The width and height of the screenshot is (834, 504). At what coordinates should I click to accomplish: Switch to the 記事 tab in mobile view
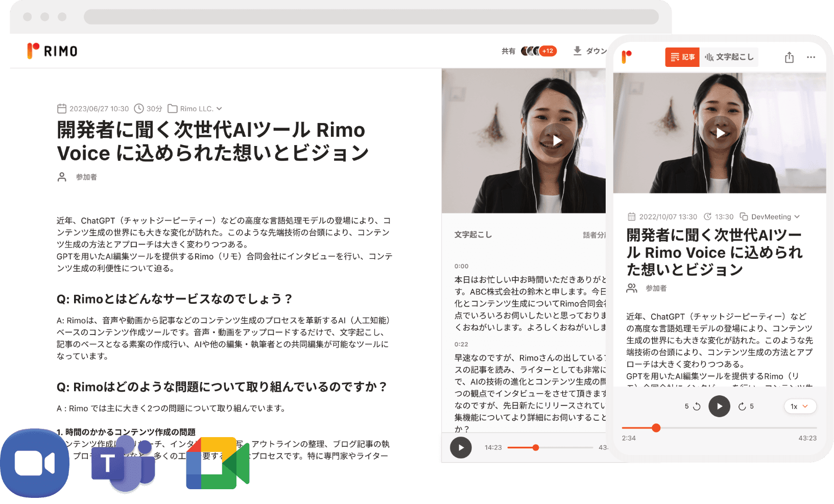coord(682,57)
